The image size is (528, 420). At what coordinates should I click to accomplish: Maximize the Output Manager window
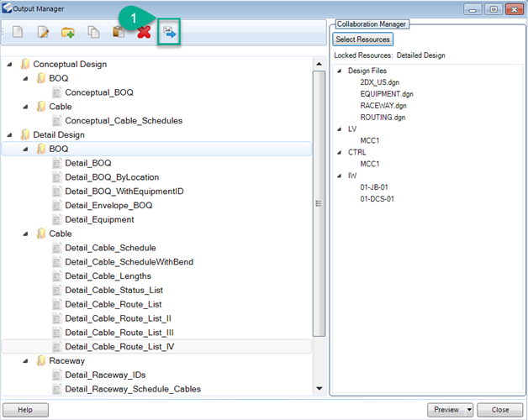494,9
